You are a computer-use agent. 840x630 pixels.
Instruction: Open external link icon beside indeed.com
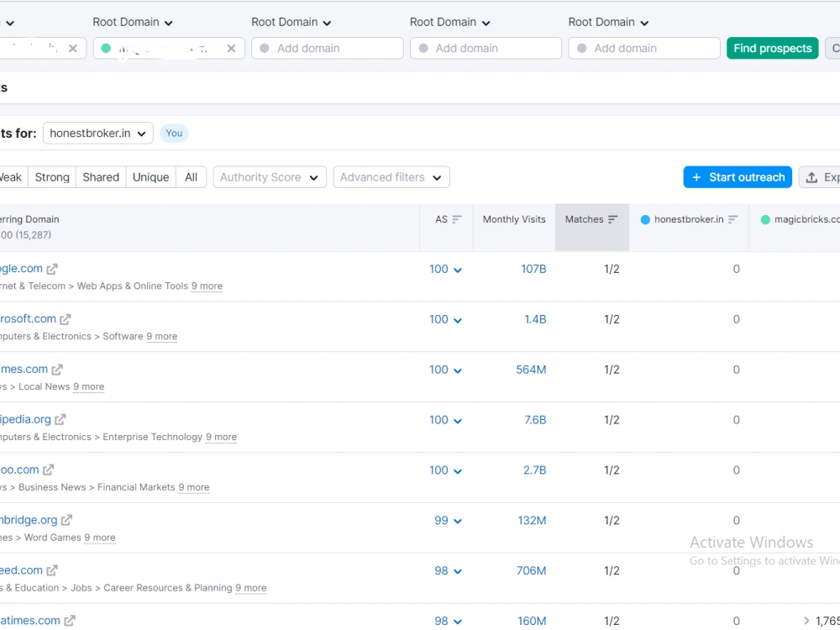tap(52, 570)
